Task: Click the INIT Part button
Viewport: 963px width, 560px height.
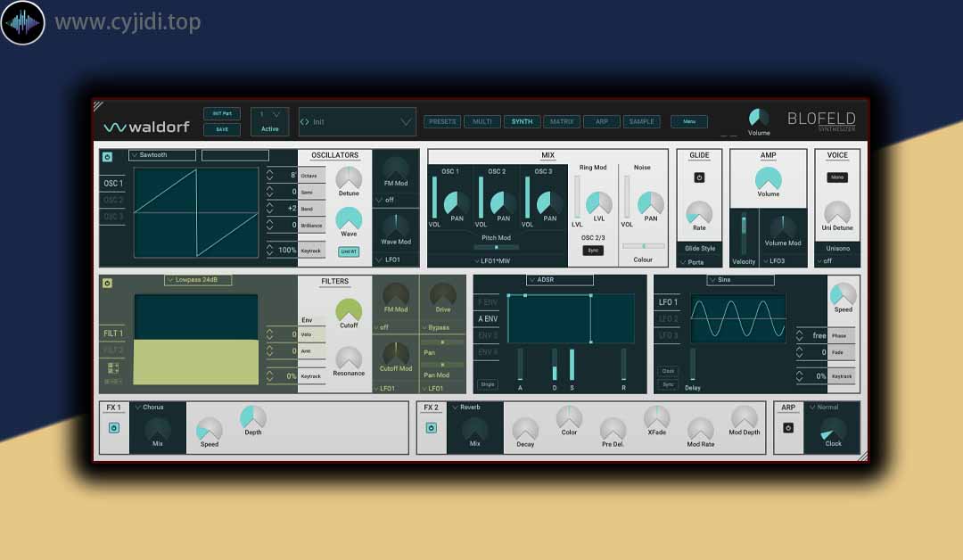Action: point(222,113)
